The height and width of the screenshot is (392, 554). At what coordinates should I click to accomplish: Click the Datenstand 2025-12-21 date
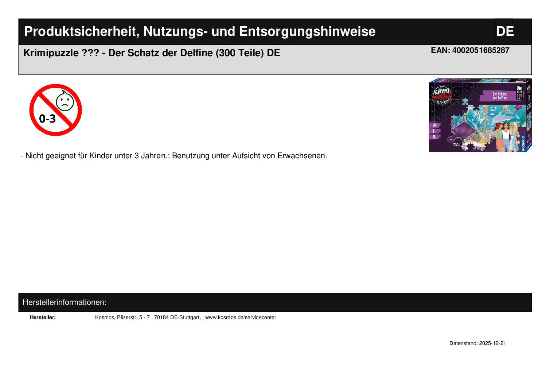477,344
